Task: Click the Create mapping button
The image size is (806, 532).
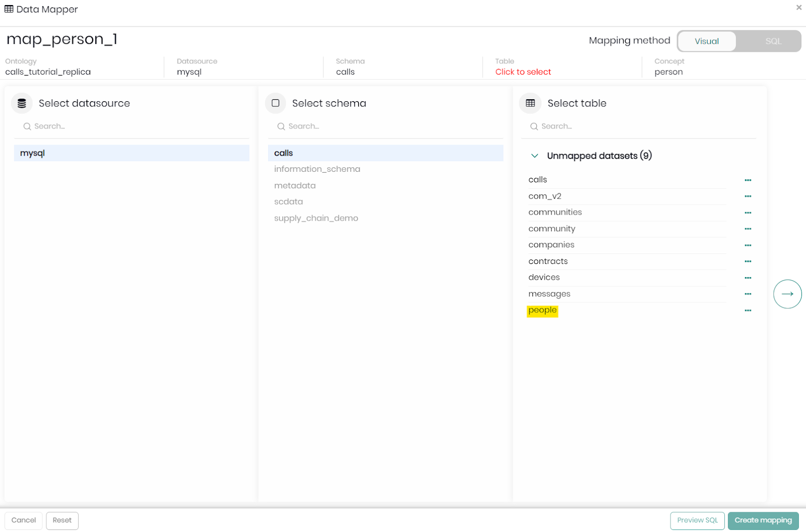Action: 763,520
